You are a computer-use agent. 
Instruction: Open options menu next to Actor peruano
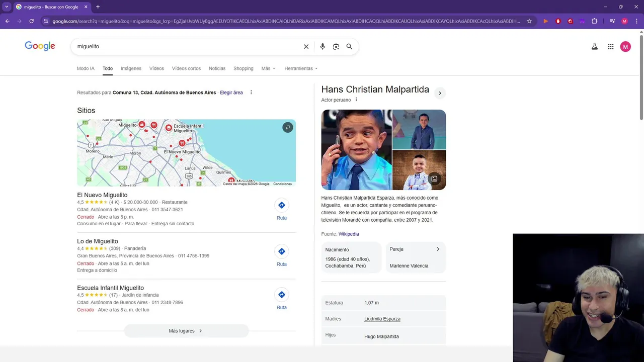click(x=356, y=100)
